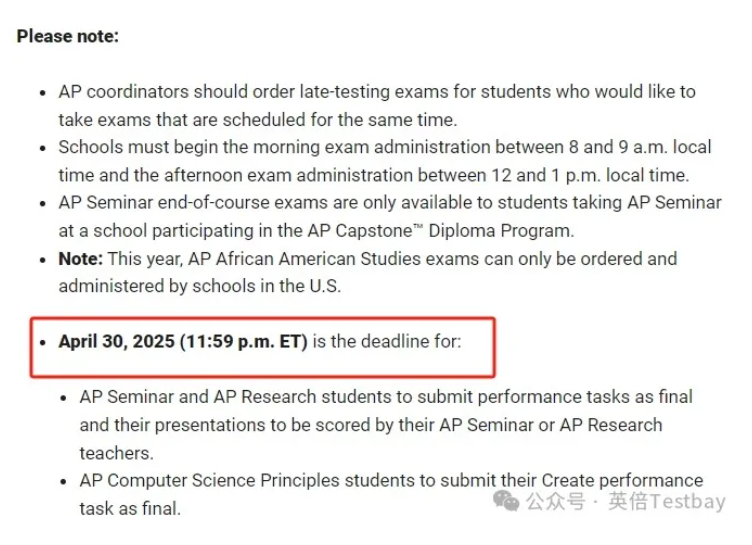
Task: Click the bullet beside "AP Computer Science Principles"
Action: (x=64, y=481)
